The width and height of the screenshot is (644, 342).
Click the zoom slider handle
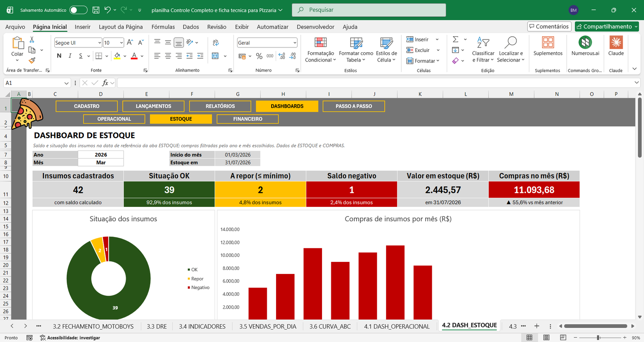(x=599, y=338)
